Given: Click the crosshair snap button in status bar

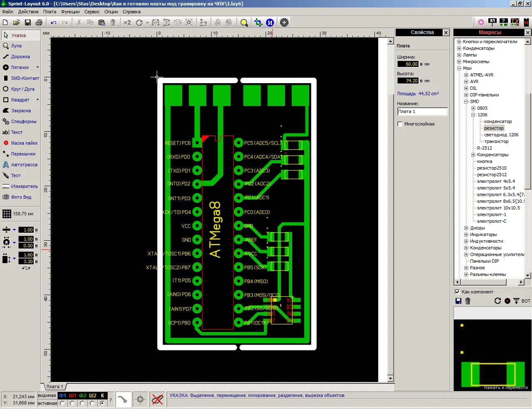Looking at the screenshot, I should click(x=140, y=399).
